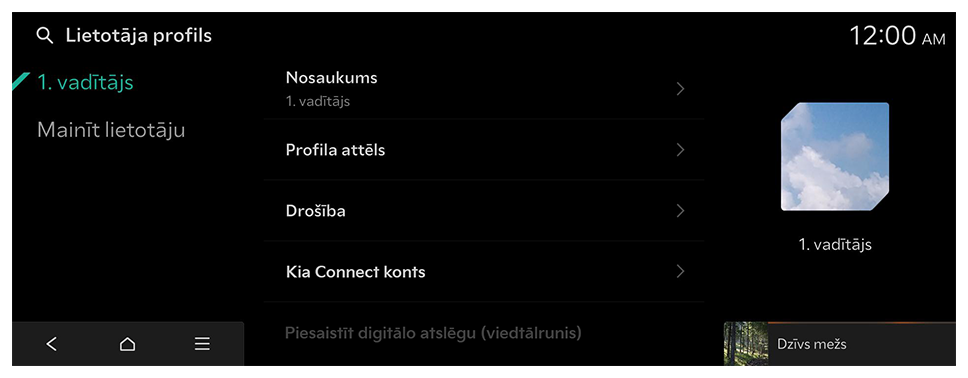Image resolution: width=968 pixels, height=378 pixels.
Task: Select the 1. vadītājs sidebar tab
Action: 85,82
